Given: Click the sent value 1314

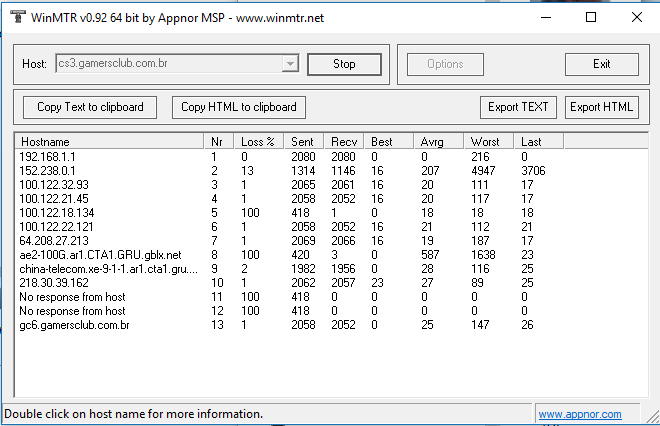Looking at the screenshot, I should click(x=303, y=171).
